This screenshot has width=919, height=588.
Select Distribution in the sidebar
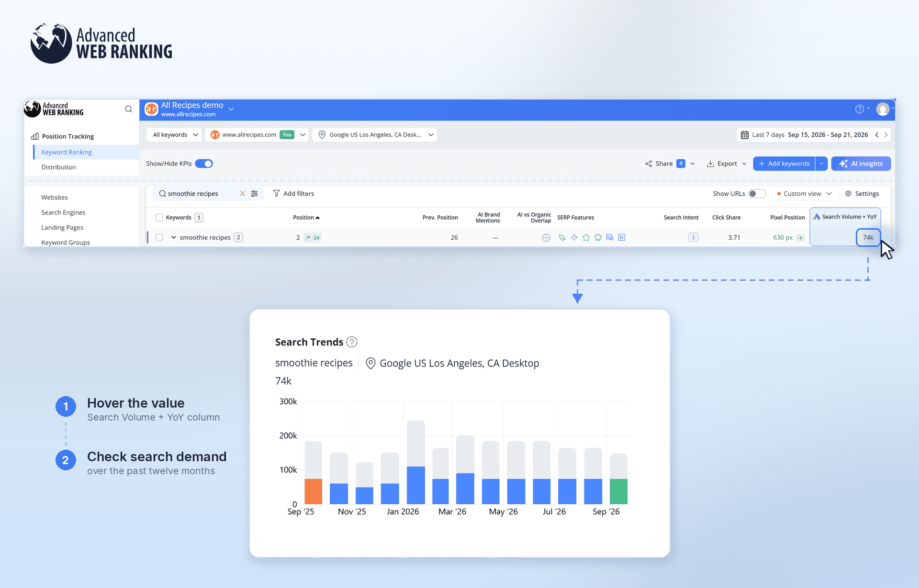(58, 167)
